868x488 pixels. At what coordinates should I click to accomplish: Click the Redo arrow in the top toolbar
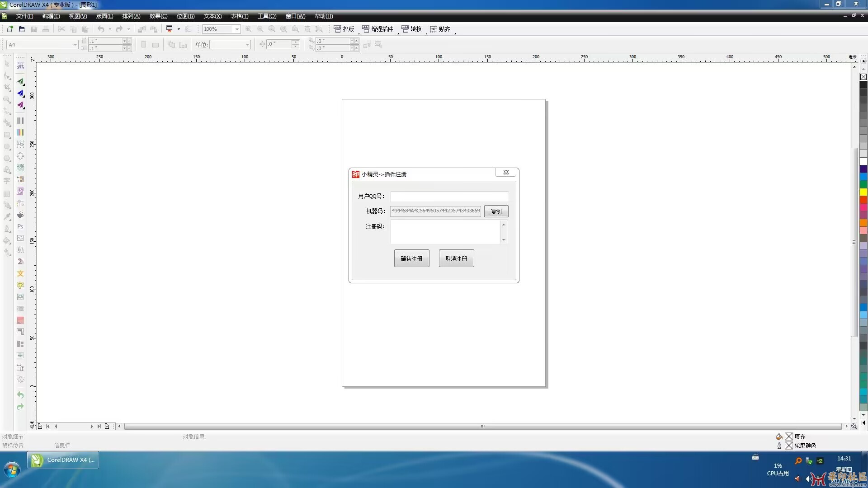point(119,29)
